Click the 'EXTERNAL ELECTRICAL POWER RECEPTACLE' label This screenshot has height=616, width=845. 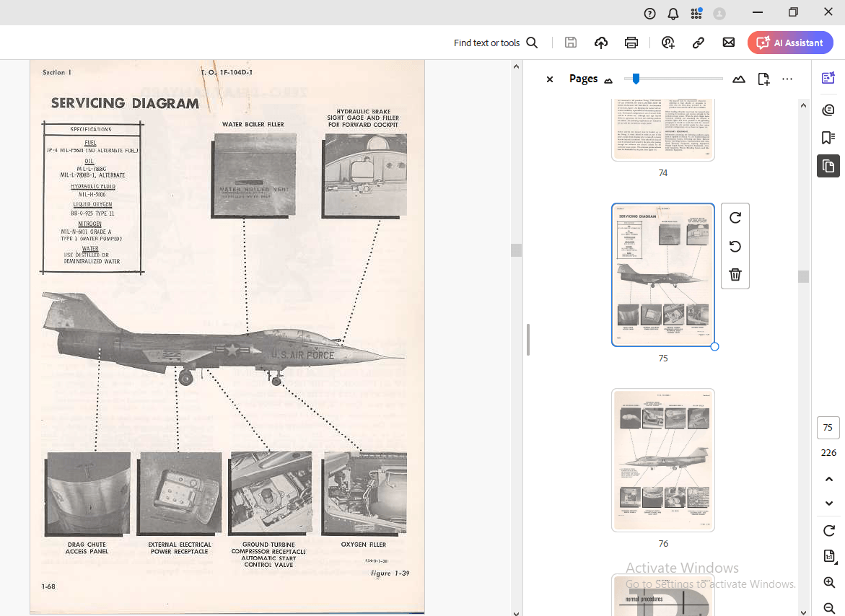pyautogui.click(x=180, y=548)
